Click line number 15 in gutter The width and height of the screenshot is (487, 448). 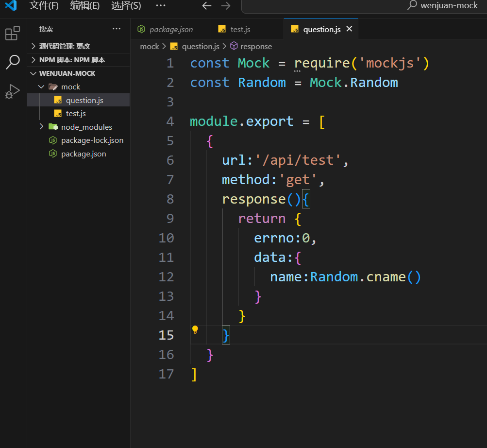pyautogui.click(x=166, y=335)
